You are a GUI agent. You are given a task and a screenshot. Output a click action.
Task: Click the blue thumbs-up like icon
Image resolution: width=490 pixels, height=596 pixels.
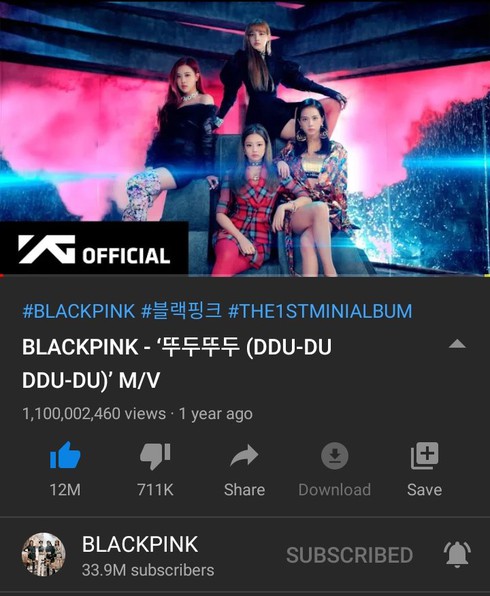point(65,455)
